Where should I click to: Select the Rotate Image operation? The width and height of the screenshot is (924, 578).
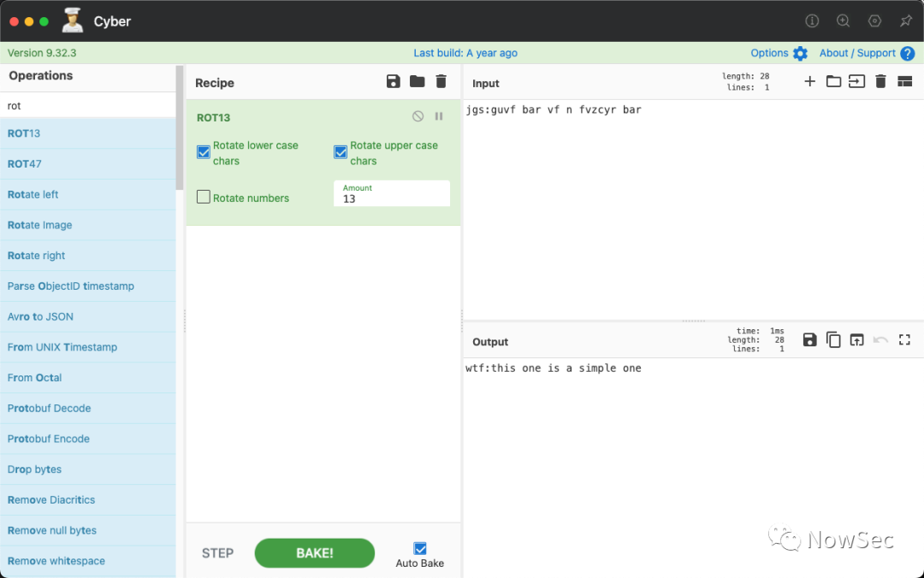88,225
